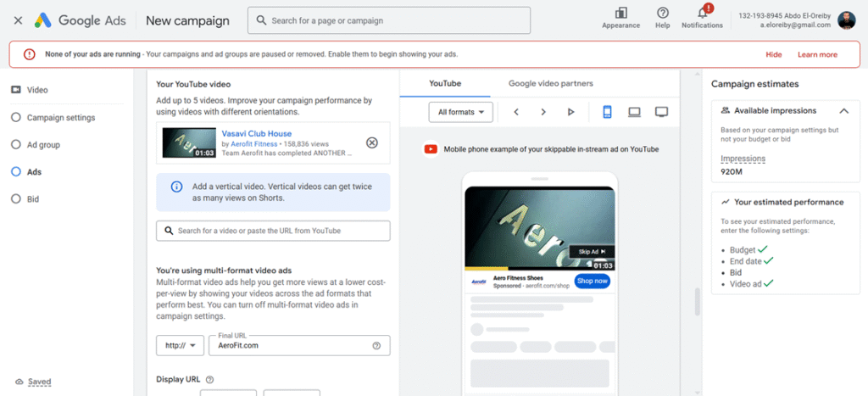Open the http:// protocol dropdown
The width and height of the screenshot is (868, 396).
pyautogui.click(x=180, y=345)
